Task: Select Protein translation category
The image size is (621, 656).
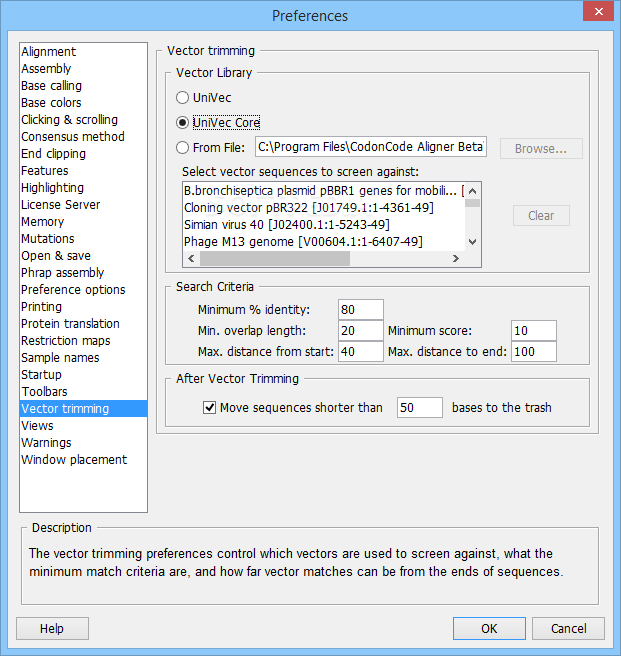Action: coord(83,324)
